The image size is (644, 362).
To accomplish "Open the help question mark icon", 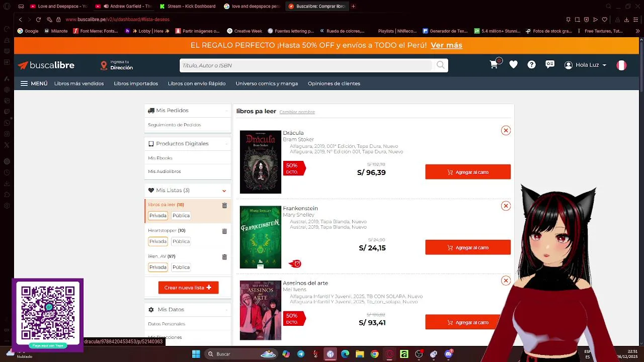I will pyautogui.click(x=531, y=65).
